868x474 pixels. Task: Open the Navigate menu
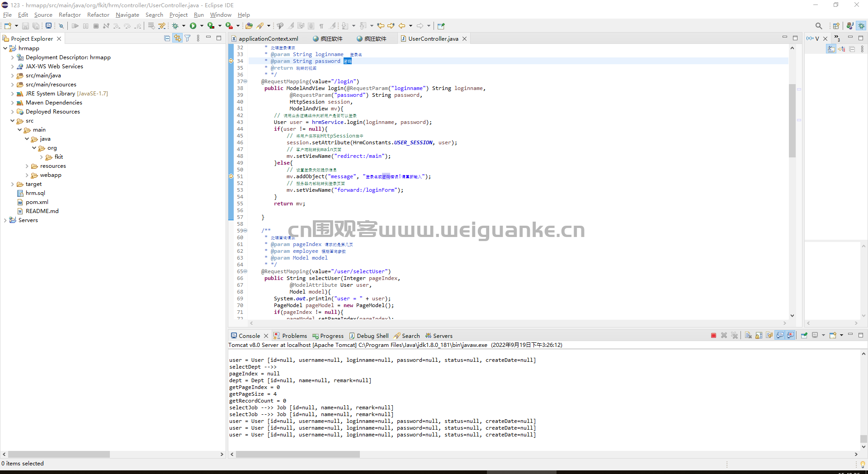point(127,15)
